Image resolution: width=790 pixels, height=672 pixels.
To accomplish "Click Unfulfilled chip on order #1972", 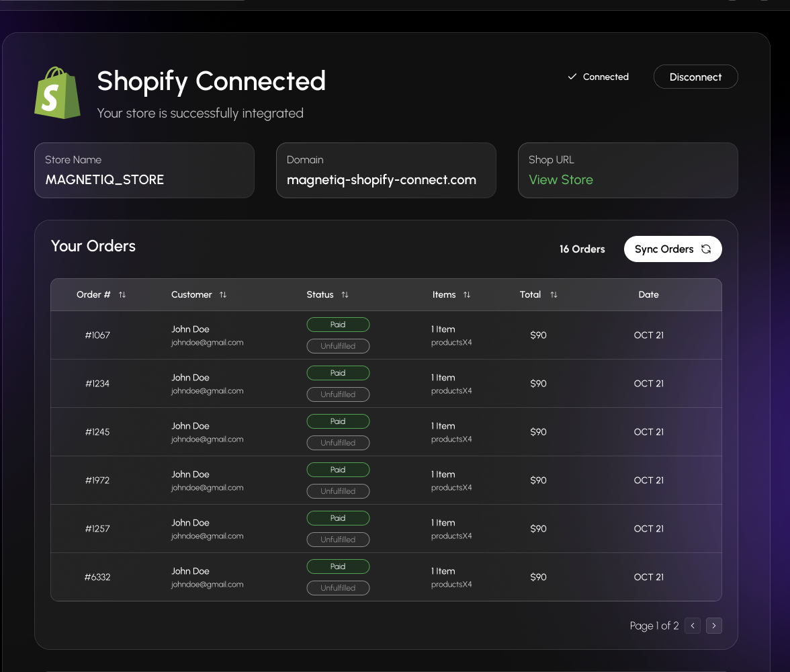I will [338, 491].
